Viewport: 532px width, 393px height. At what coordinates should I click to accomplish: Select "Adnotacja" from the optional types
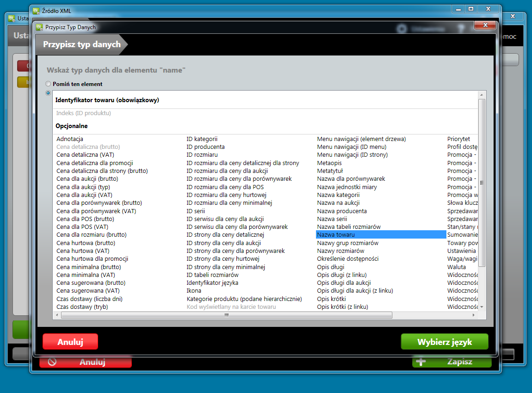pos(70,139)
